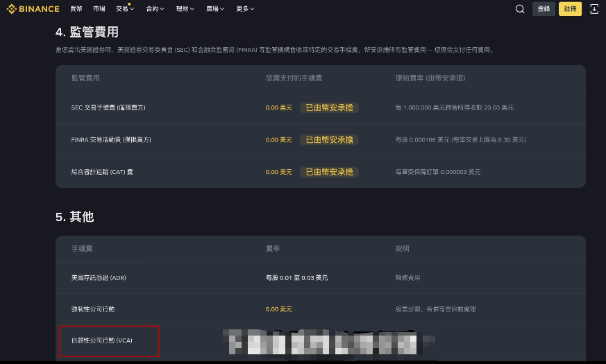This screenshot has width=606, height=364.
Task: Expand the 更多 dropdown menu
Action: (245, 9)
